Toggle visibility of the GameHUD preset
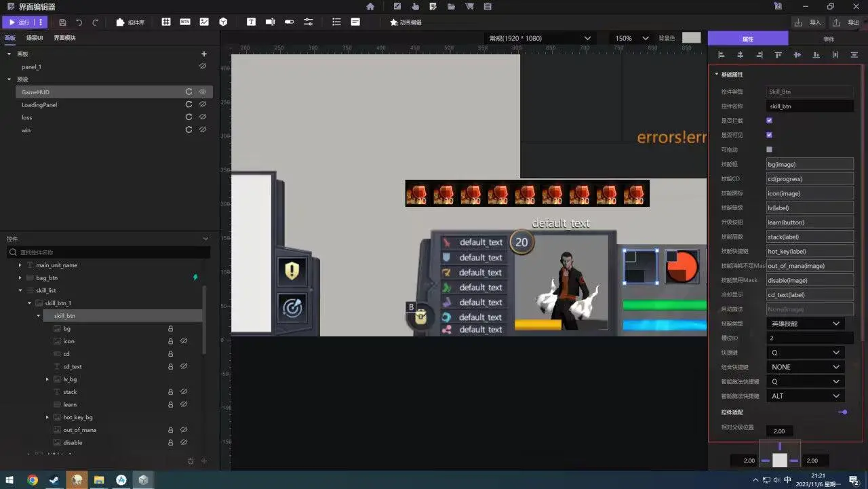The width and height of the screenshot is (868, 489). click(x=202, y=92)
